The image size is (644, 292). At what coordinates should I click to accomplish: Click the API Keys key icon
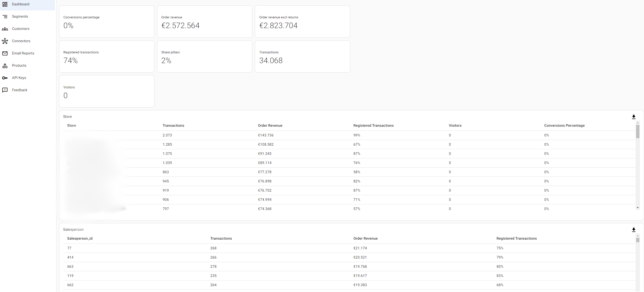point(5,78)
